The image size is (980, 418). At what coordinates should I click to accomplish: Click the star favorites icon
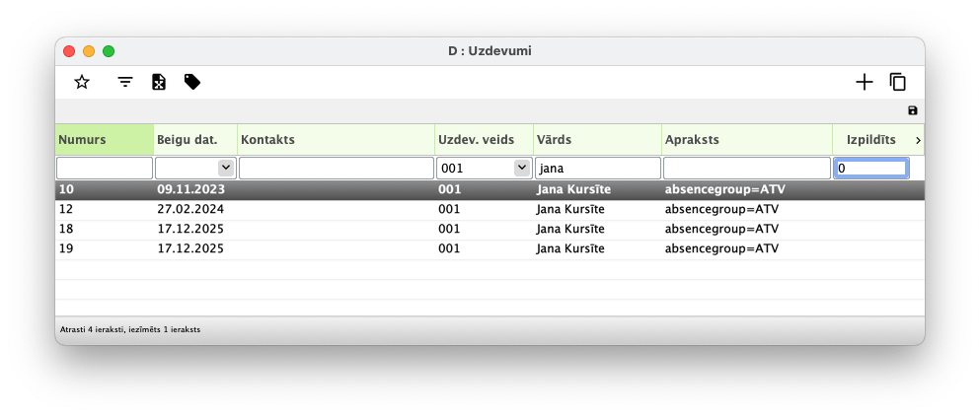pyautogui.click(x=82, y=82)
